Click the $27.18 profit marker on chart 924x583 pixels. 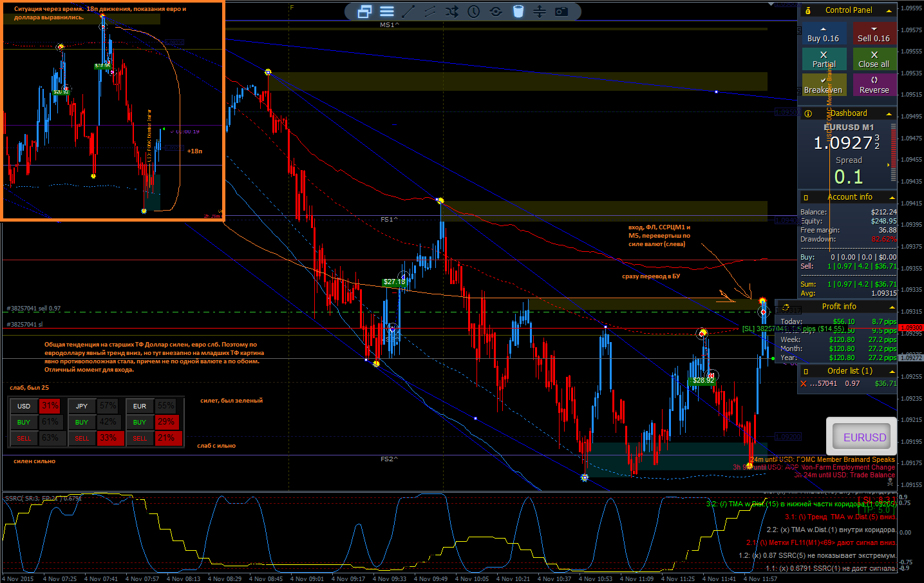pos(394,282)
